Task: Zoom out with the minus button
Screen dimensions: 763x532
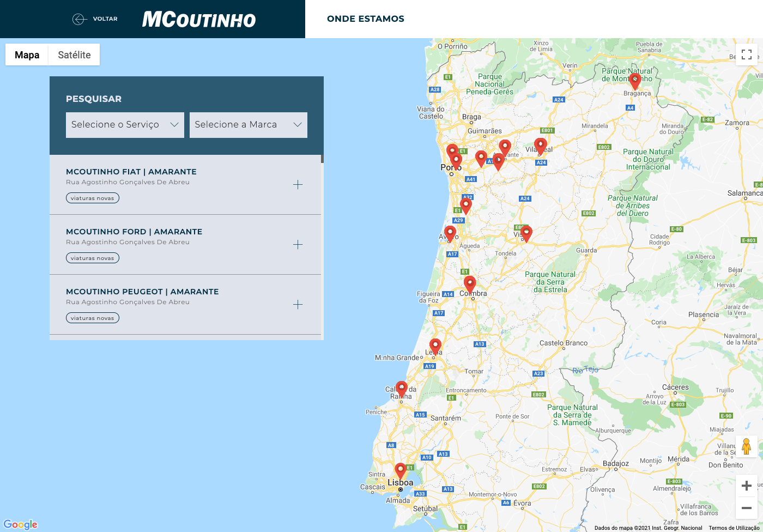Action: coord(746,508)
